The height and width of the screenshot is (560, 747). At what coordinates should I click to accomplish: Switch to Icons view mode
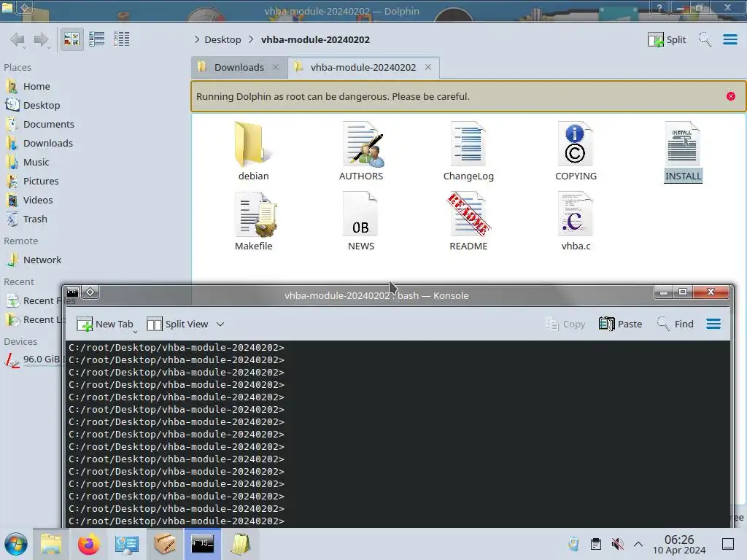click(x=71, y=39)
